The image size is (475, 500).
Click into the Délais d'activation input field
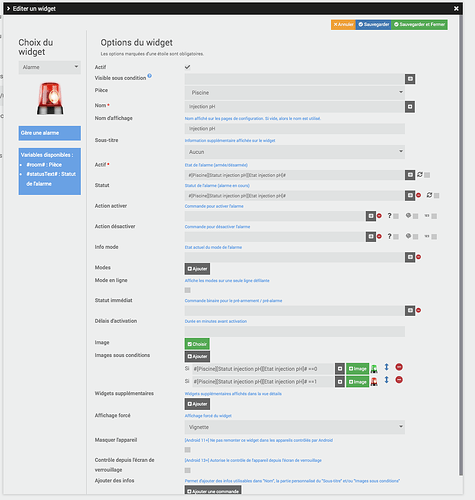(x=295, y=331)
